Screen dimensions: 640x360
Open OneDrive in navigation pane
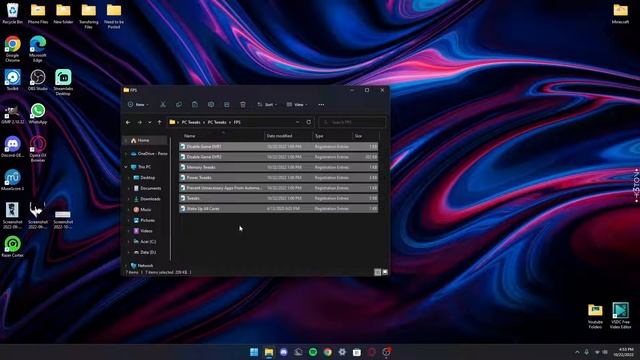[x=149, y=153]
